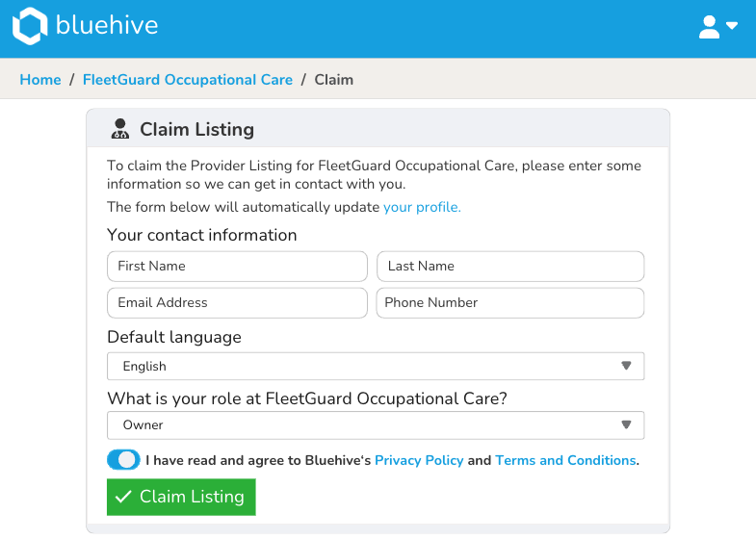Click the Claim breadcrumb current page
Screen dimensions: 756x539
[334, 80]
